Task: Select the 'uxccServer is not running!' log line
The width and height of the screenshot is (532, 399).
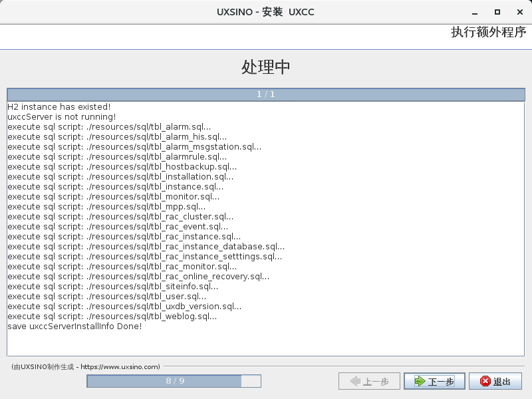Action: click(62, 117)
